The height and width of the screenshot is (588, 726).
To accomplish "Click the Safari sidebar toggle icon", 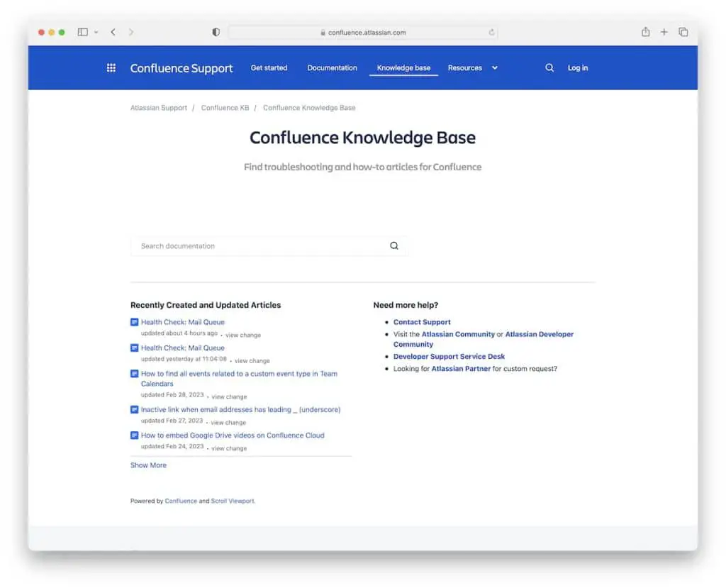I will click(x=82, y=32).
